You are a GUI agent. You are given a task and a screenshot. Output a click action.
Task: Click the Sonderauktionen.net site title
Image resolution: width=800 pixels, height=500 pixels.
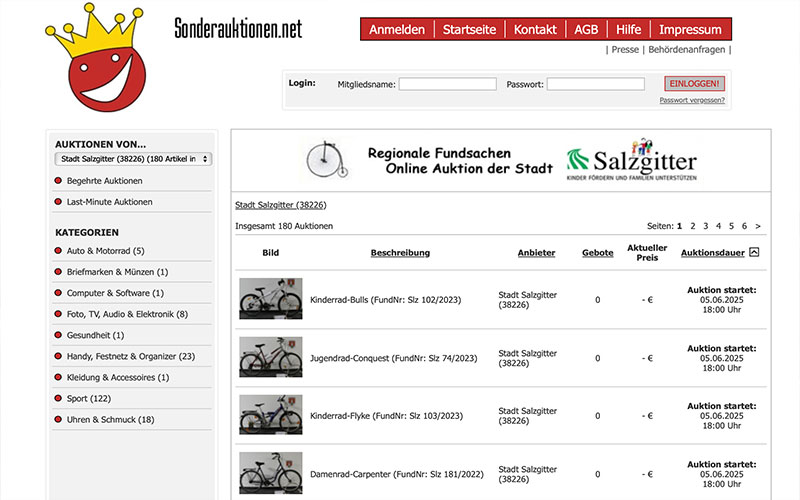[238, 28]
